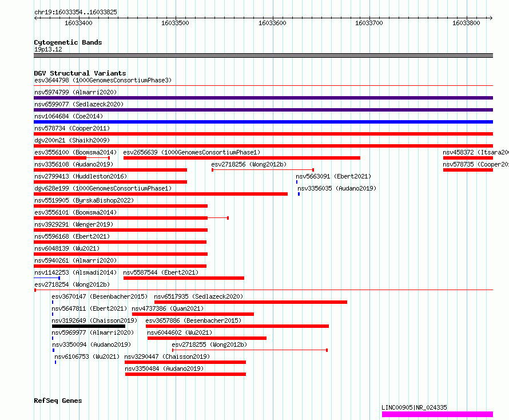Screen dimensions: 509x420
Task: Click the Cytogenetic Bands track heading
Action: 68,42
